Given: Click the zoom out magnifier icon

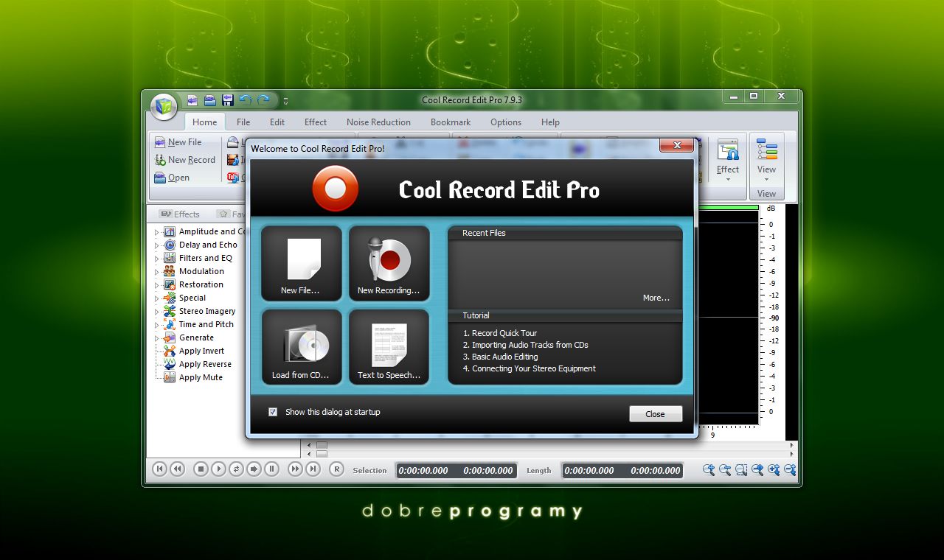Looking at the screenshot, I should [725, 469].
